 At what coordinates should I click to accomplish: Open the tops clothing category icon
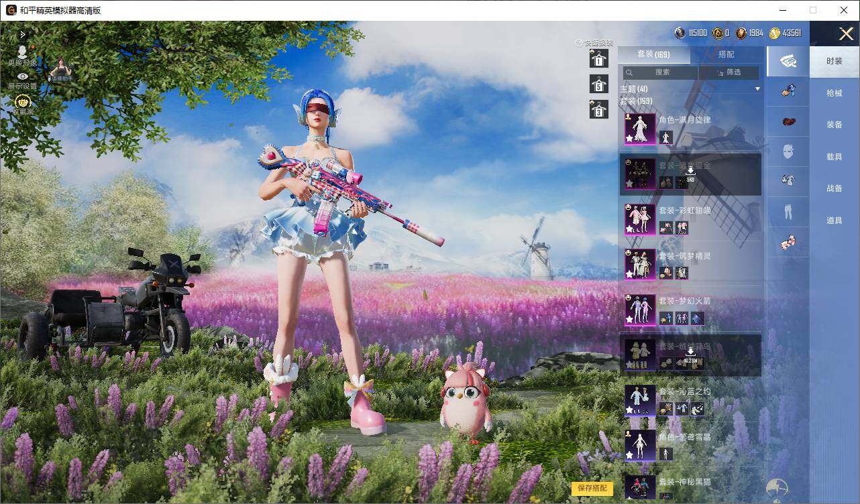(788, 180)
